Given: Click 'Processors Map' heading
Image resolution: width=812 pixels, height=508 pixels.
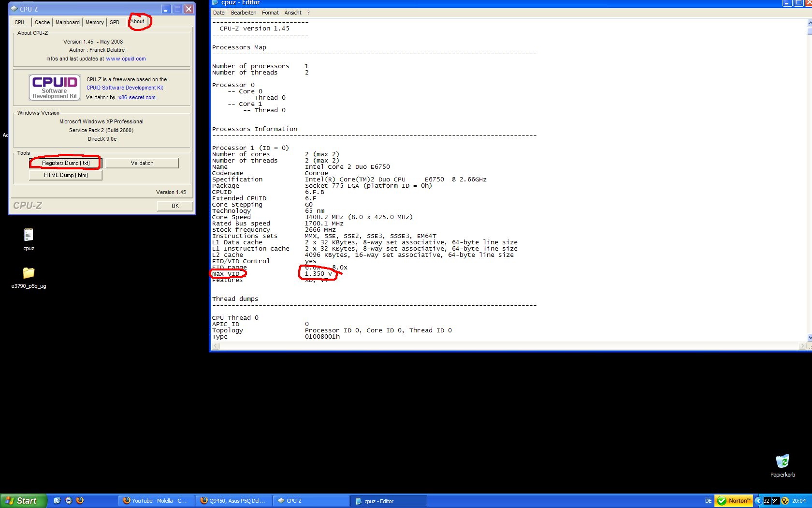Looking at the screenshot, I should click(x=239, y=47).
